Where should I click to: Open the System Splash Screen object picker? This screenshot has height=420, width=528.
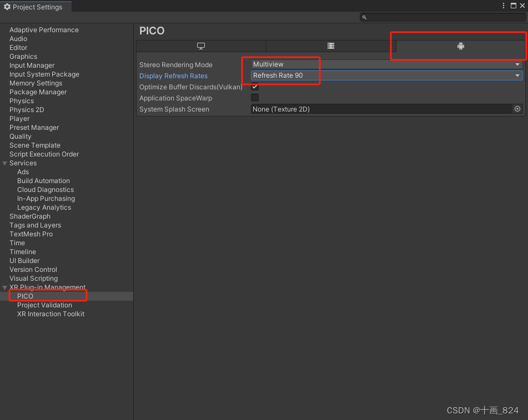(517, 109)
